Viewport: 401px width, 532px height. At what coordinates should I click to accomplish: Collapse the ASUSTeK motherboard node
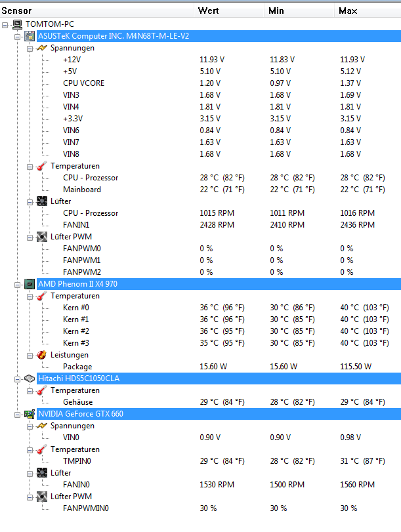17,37
